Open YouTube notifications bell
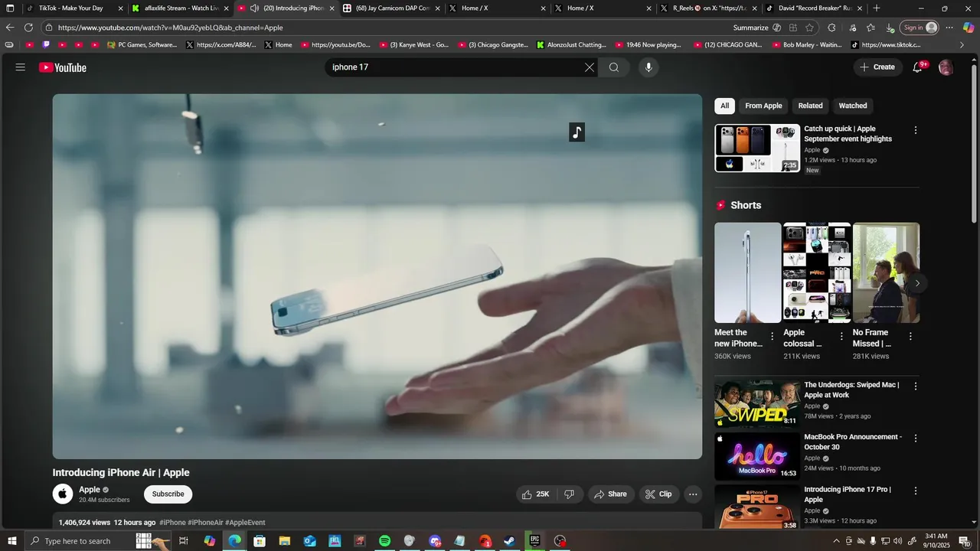Screen dimensions: 980x551 918,67
